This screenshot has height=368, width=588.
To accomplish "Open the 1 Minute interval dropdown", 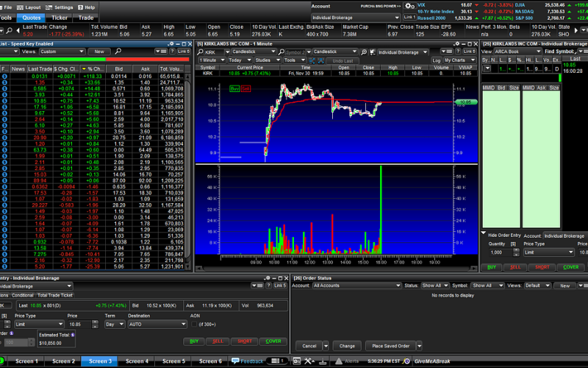I will tap(212, 60).
